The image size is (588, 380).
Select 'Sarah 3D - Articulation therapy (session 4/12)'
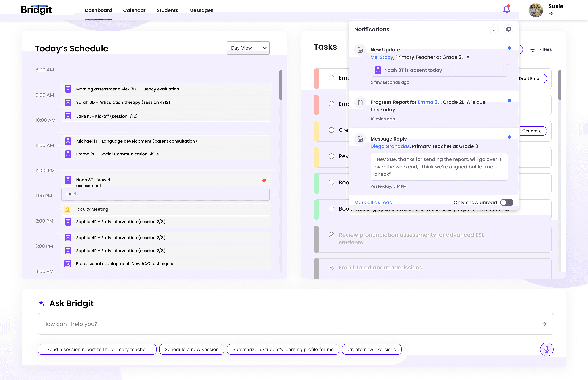point(166,102)
